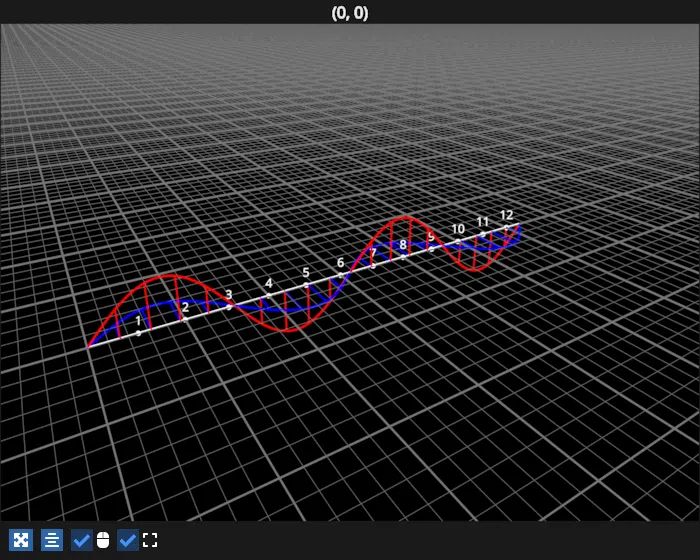Toggle the checkbox beside the mouse icon
The image size is (700, 560).
[82, 540]
